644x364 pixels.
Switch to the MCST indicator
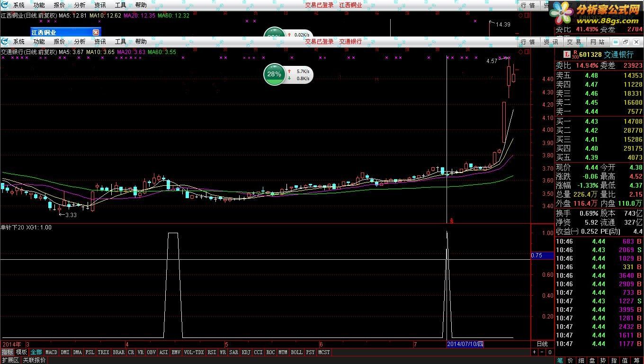tap(324, 352)
